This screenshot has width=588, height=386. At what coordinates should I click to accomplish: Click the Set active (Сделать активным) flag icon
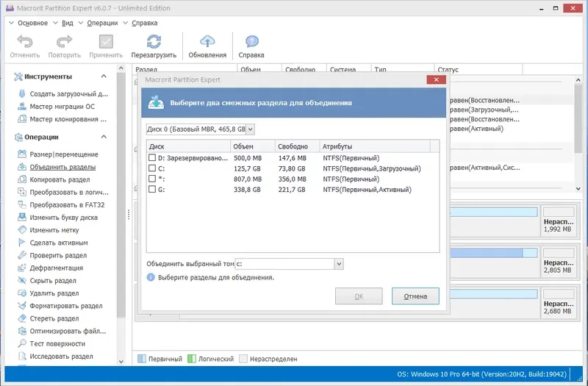point(22,243)
